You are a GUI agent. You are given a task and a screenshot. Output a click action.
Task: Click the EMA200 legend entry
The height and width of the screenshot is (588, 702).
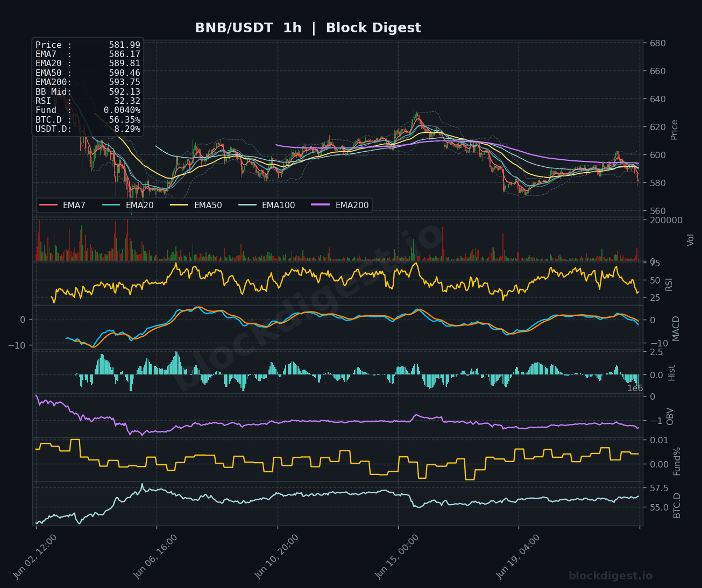[x=341, y=205]
